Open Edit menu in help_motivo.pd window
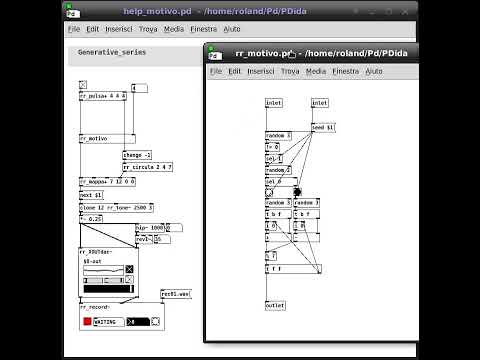 pos(93,29)
